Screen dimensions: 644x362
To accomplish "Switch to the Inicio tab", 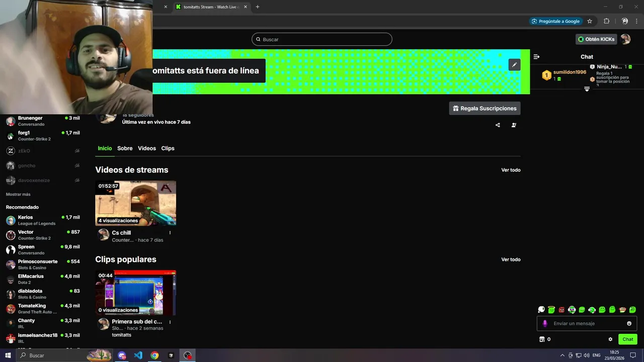I will [x=105, y=148].
